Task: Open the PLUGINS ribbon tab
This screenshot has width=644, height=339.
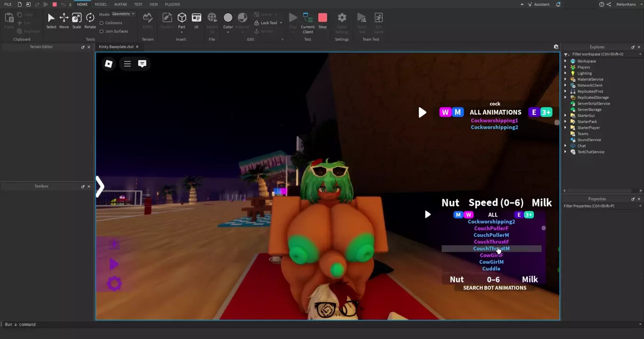Action: tap(172, 4)
